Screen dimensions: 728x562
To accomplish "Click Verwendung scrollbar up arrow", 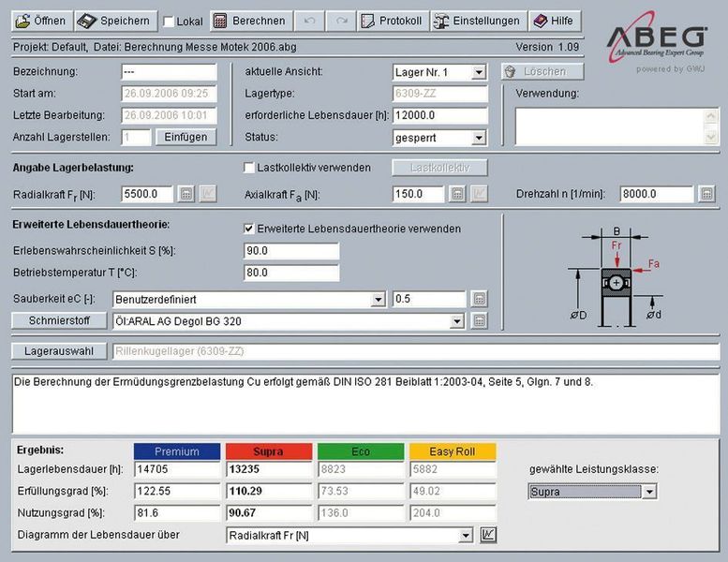I will (711, 116).
